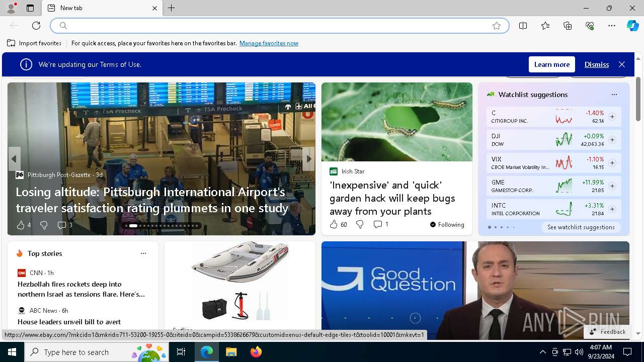Screen dimensions: 644x362
Task: Dislike the Pittsburgh airport story
Action: coord(44,225)
